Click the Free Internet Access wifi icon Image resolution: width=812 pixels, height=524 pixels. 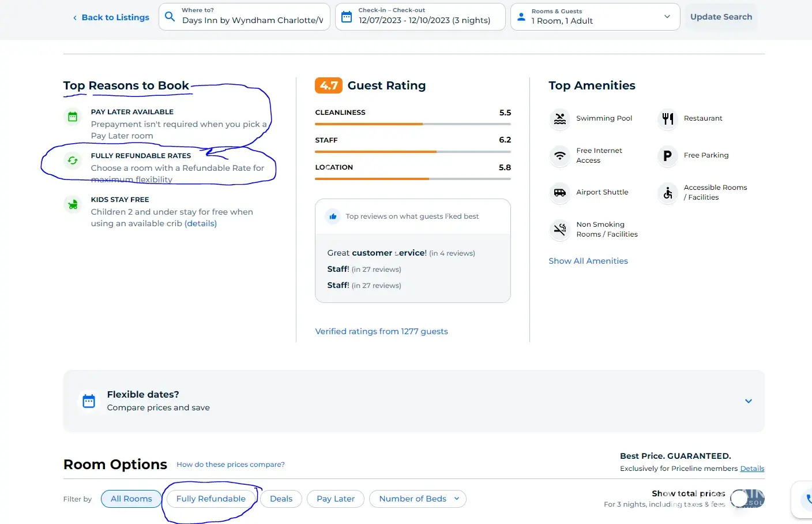coord(559,156)
